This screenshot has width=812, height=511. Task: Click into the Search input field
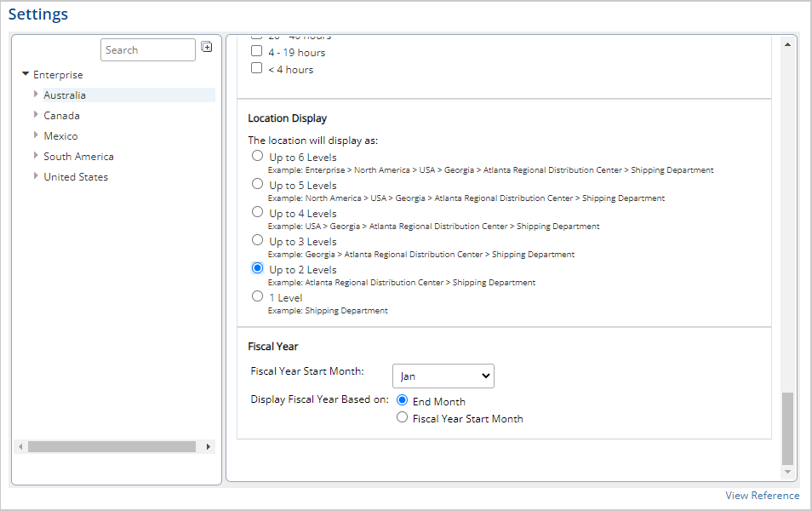click(x=147, y=50)
